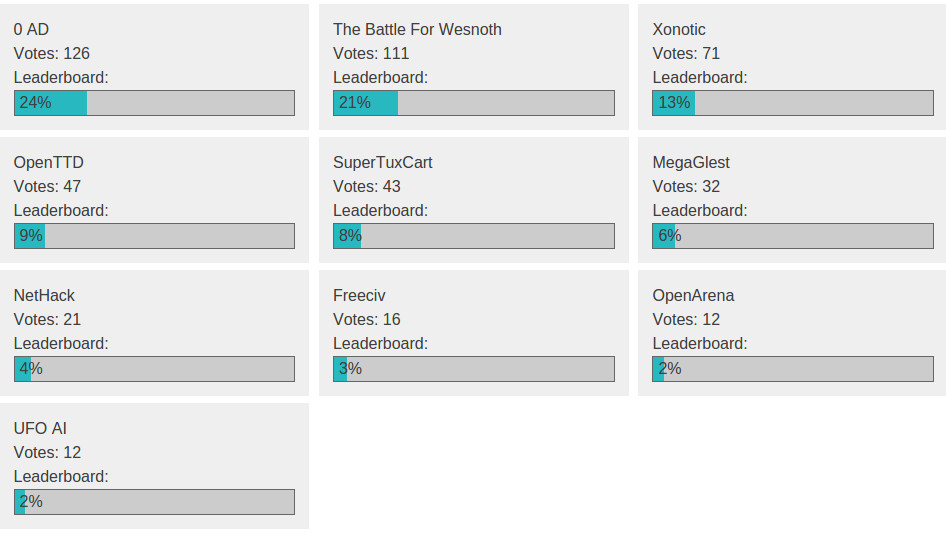Click the 0 AD leaderboard progress bar
Screen dimensions: 946x534
[x=154, y=103]
